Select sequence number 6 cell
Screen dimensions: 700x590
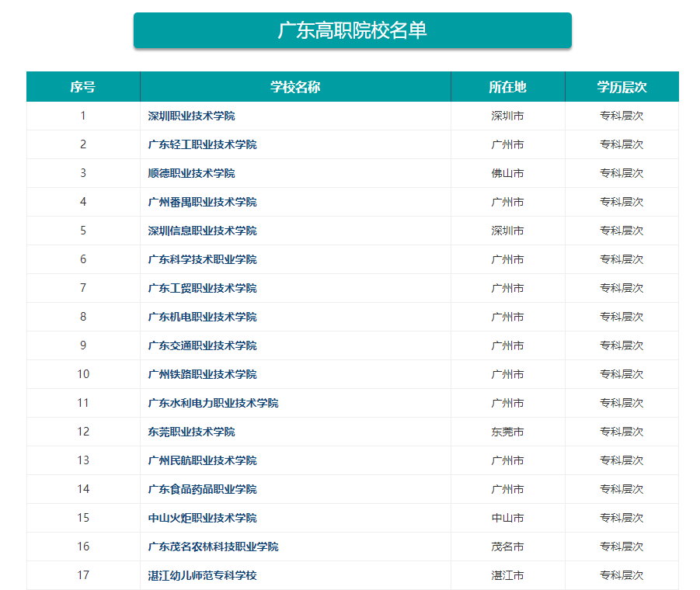pos(83,259)
